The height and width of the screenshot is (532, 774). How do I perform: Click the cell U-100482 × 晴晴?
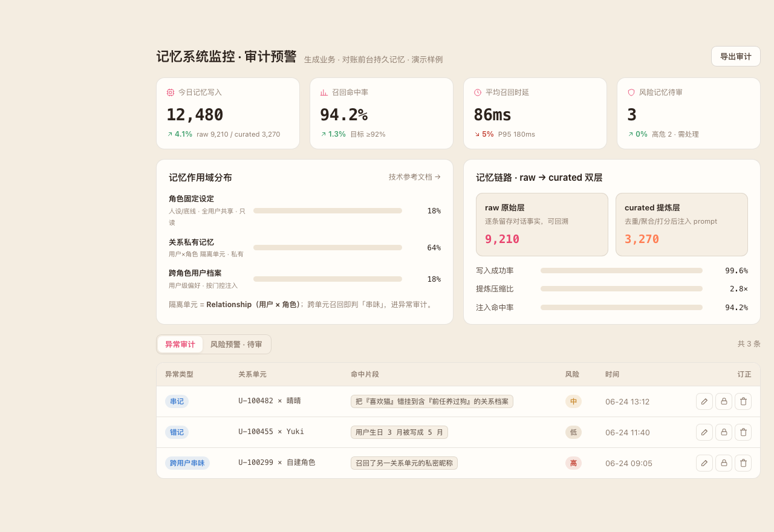[270, 401]
